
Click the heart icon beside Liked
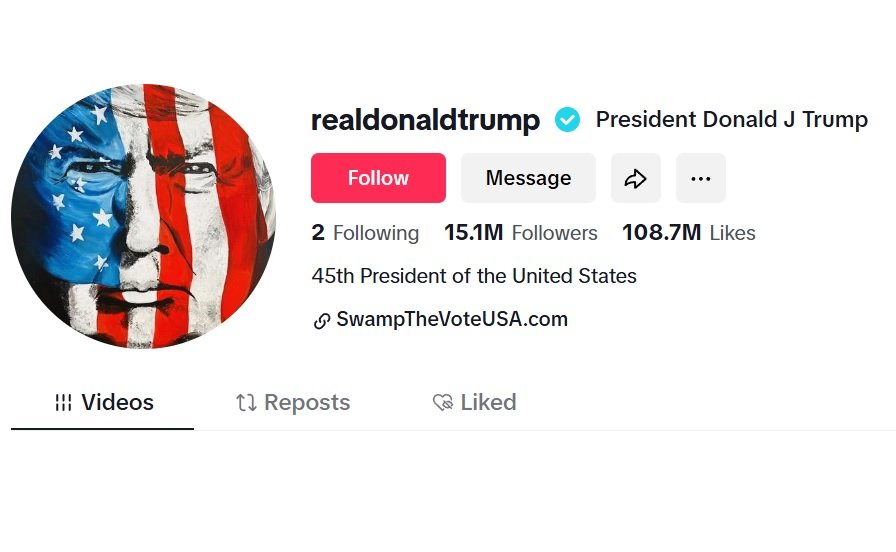(x=443, y=403)
